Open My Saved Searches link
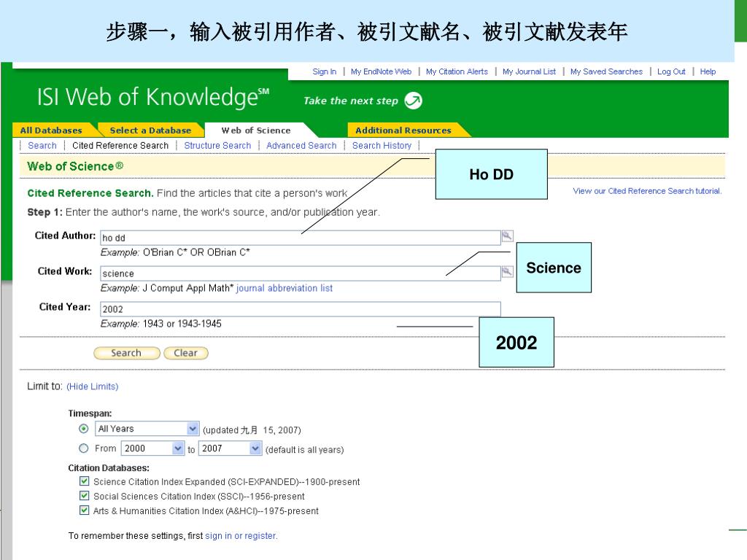 606,71
